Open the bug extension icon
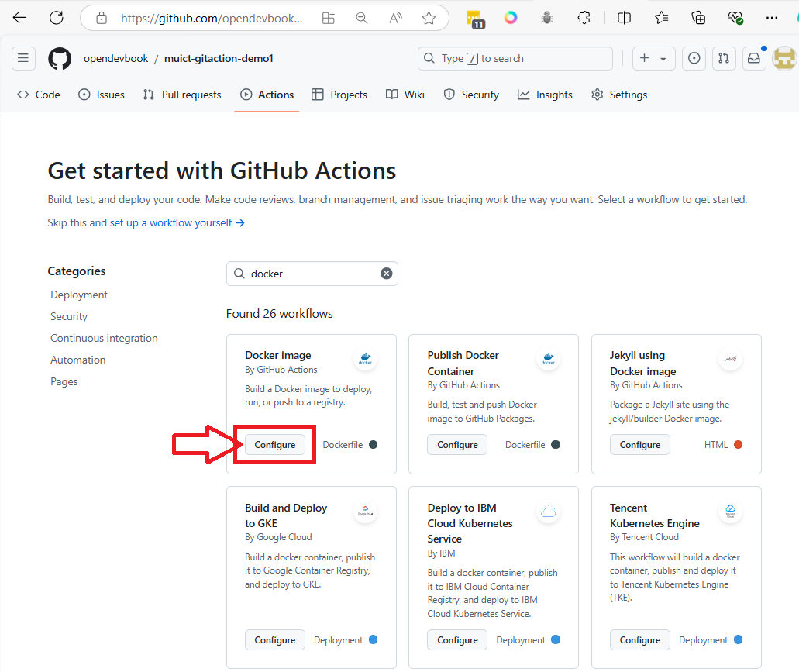Viewport: 799px width, 672px height. [x=547, y=19]
